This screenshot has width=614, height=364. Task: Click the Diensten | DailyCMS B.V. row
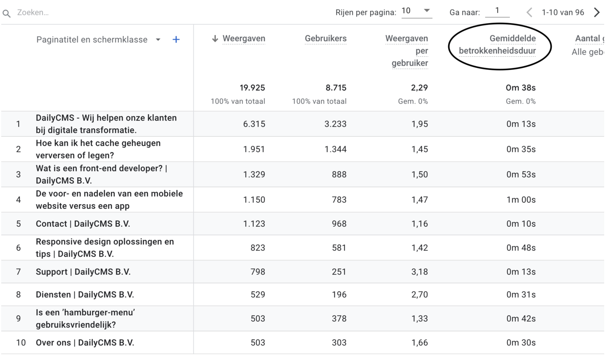point(84,295)
